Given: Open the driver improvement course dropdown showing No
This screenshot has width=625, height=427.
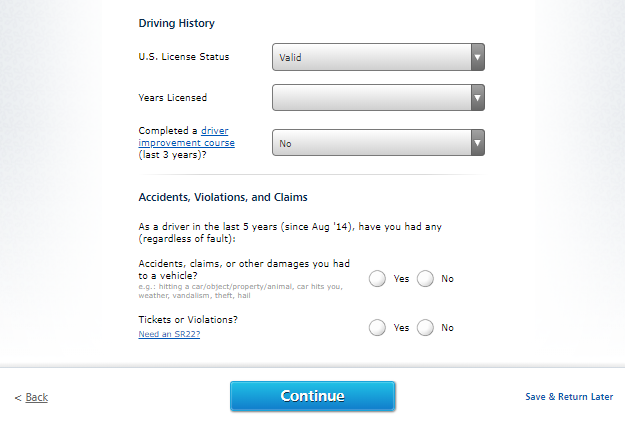Looking at the screenshot, I should tap(370, 143).
